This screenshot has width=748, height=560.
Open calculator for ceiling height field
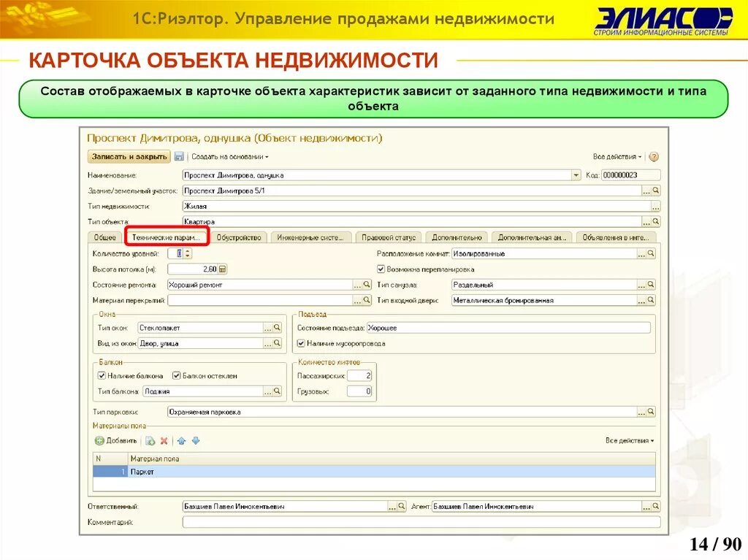point(222,269)
